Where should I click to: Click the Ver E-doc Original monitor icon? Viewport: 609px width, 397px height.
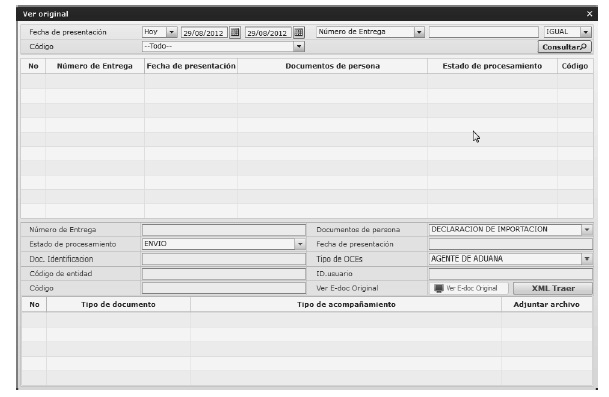point(438,288)
